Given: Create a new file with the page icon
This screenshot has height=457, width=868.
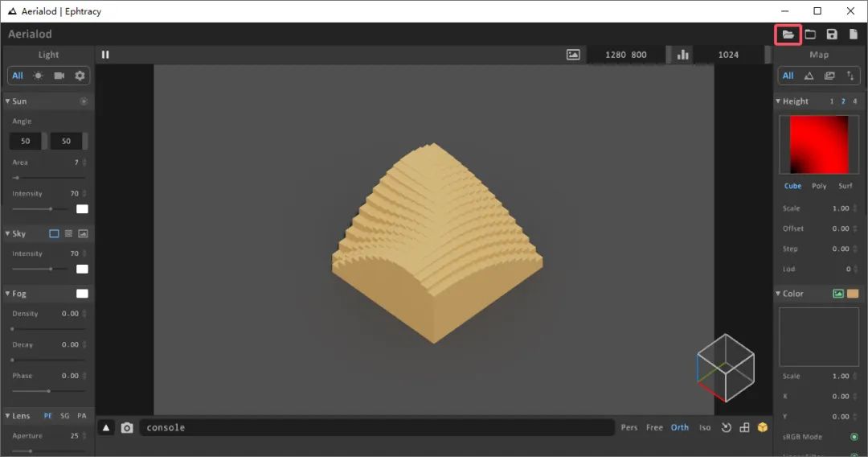Looking at the screenshot, I should (854, 35).
